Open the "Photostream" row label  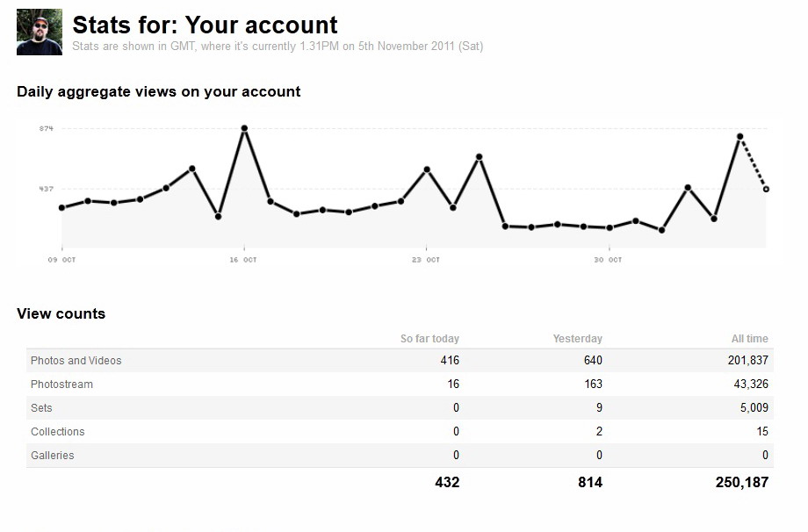(61, 385)
